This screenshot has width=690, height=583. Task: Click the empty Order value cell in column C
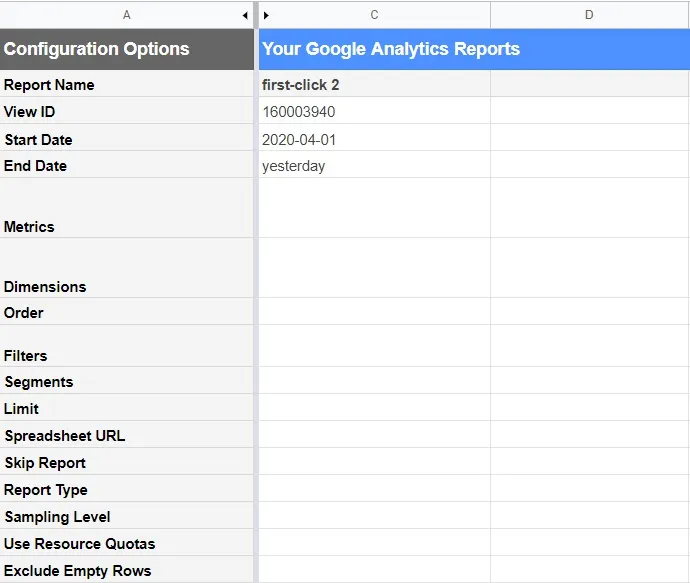point(374,312)
